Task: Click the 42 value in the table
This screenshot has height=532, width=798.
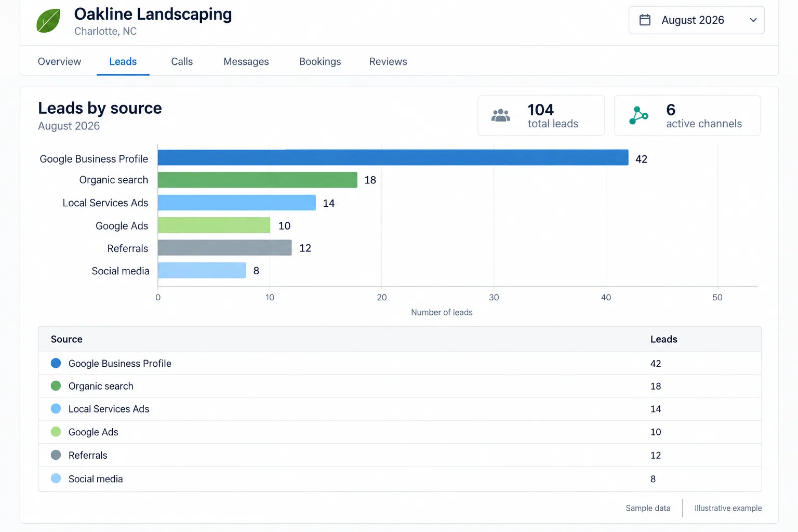Action: coord(656,364)
